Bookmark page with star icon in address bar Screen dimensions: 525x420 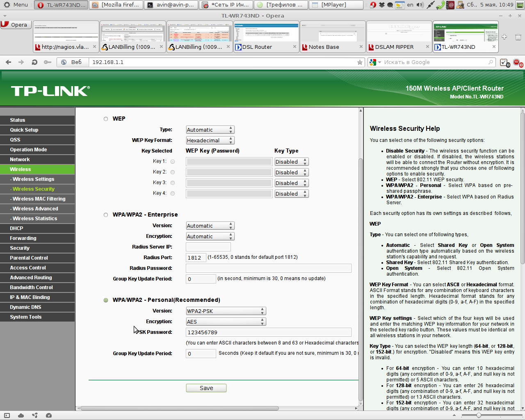pos(360,62)
